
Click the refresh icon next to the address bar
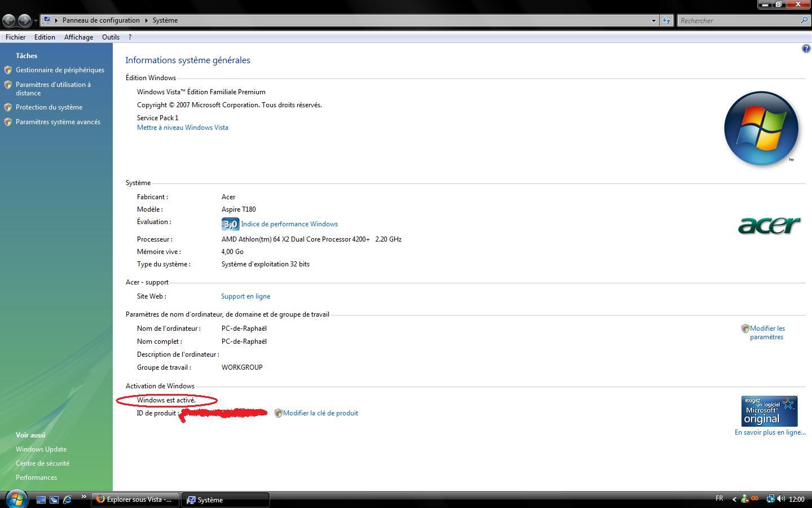[667, 20]
